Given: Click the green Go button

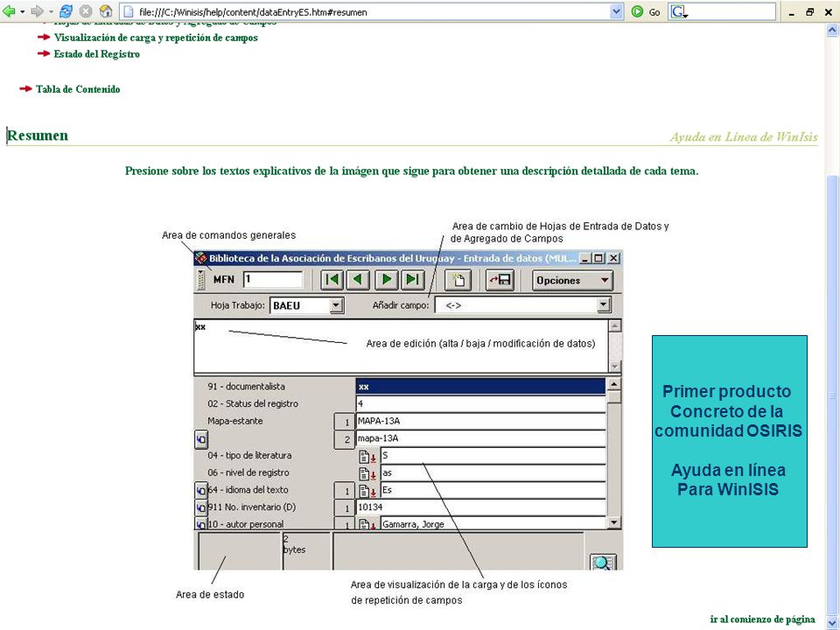Looking at the screenshot, I should click(x=646, y=11).
